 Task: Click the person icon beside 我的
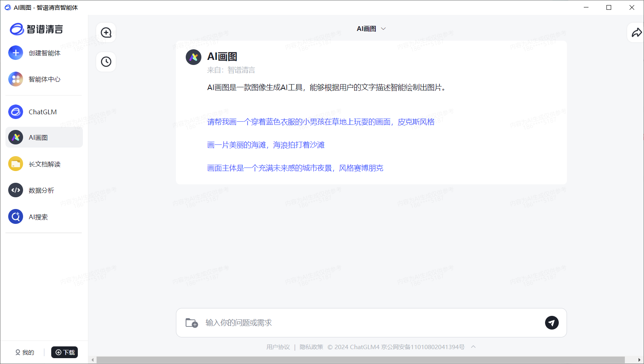[x=18, y=352]
